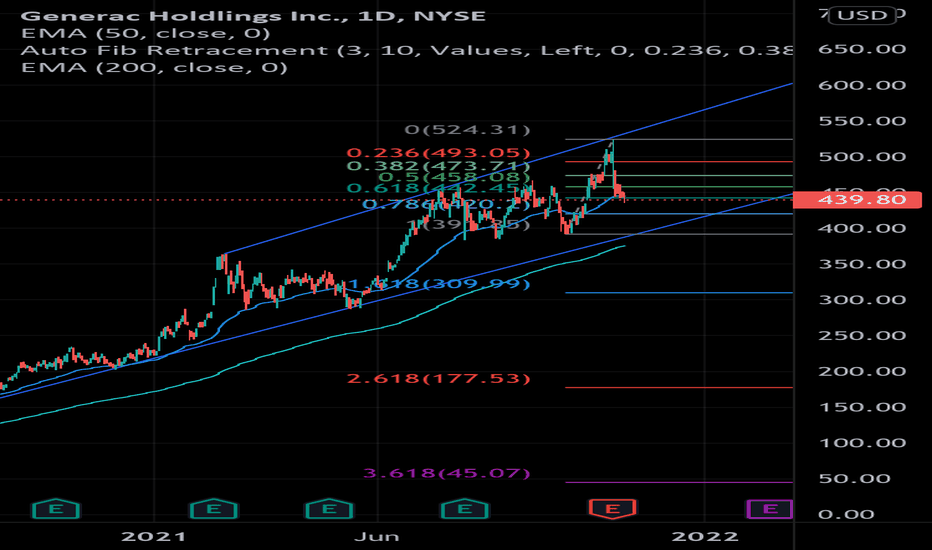Viewport: 932px width, 550px height.
Task: Click the 2.618(177.53) Fib level label
Action: [x=438, y=379]
